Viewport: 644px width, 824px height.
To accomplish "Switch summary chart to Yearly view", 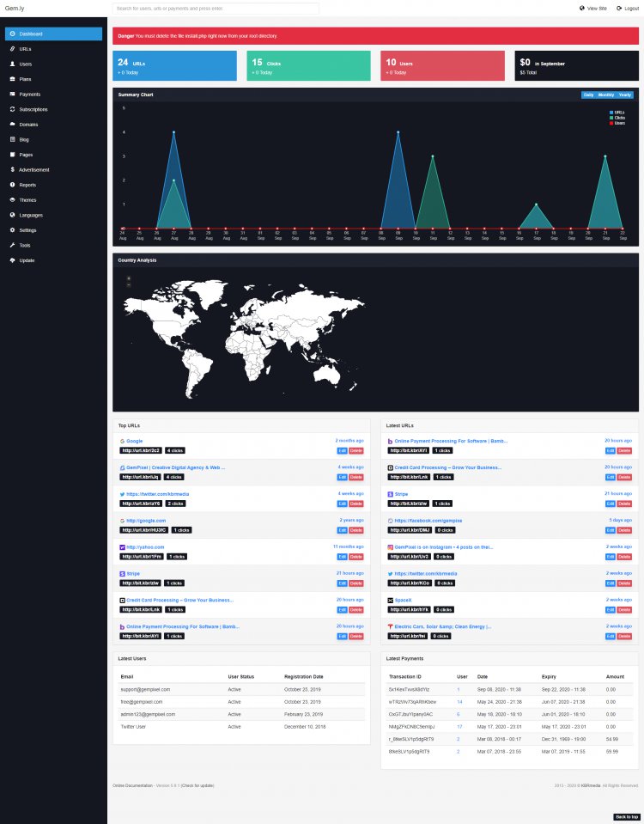I will tap(624, 95).
